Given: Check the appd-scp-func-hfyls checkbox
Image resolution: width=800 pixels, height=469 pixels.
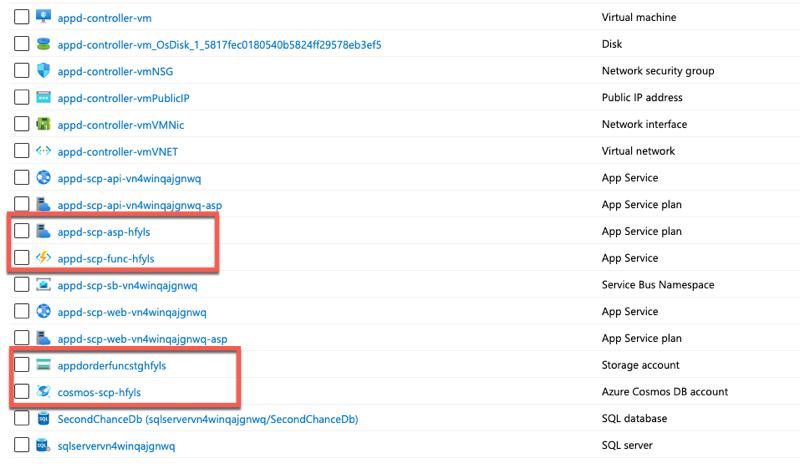Looking at the screenshot, I should [21, 258].
